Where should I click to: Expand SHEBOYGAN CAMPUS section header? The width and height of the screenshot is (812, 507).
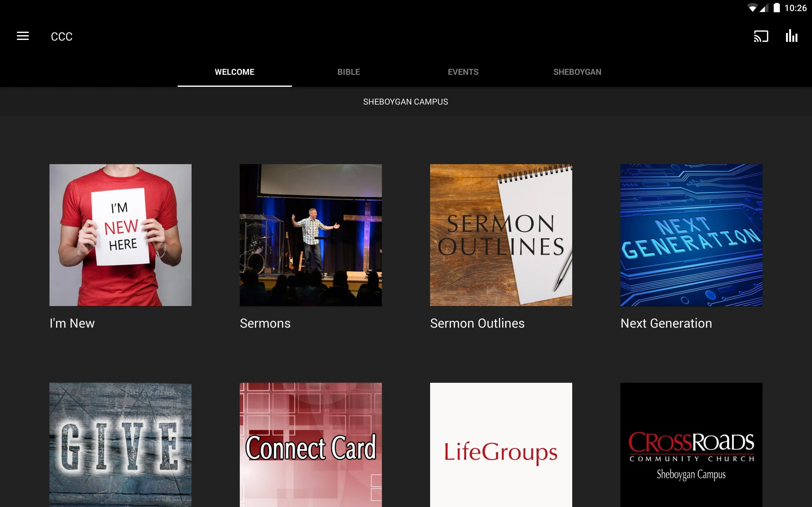click(x=406, y=101)
